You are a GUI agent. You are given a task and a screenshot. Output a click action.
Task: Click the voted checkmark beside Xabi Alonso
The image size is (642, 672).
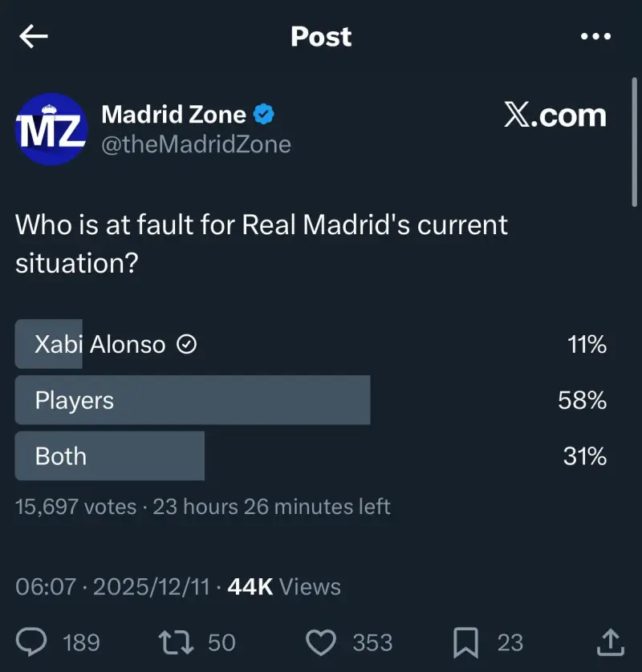[x=186, y=345]
